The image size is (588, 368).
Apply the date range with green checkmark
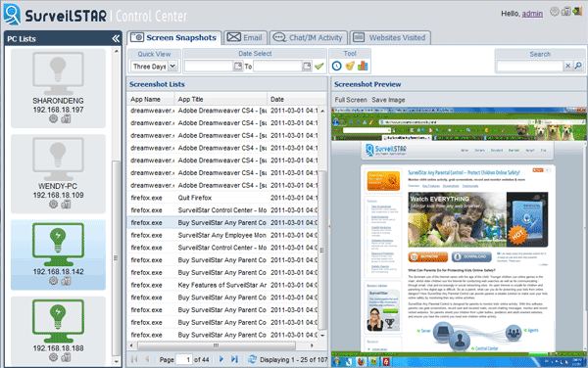click(319, 67)
